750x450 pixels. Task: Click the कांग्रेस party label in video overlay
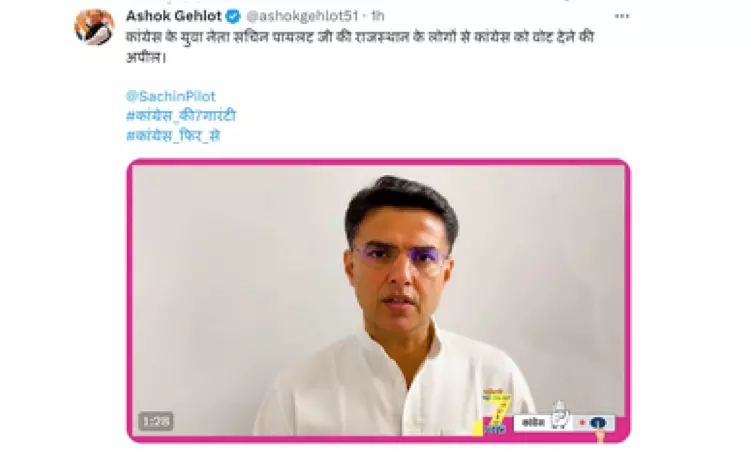pos(533,423)
